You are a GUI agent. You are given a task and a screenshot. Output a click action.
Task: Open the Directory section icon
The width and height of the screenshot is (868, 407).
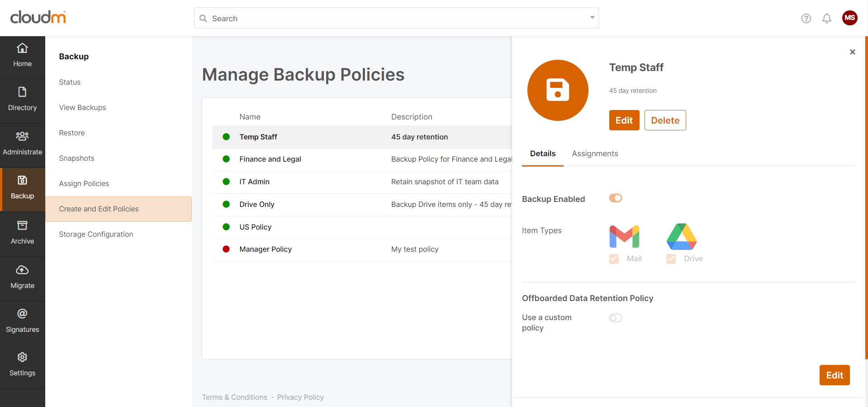click(22, 92)
